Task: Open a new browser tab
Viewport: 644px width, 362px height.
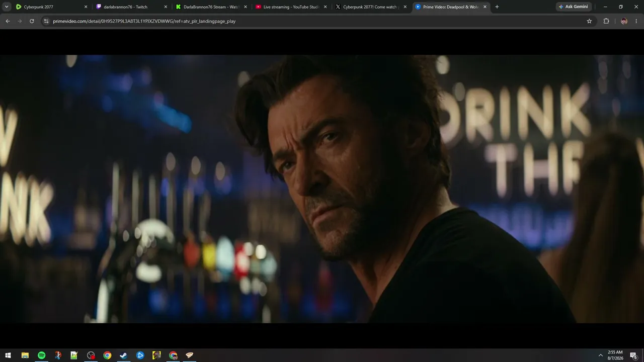Action: pos(497,7)
